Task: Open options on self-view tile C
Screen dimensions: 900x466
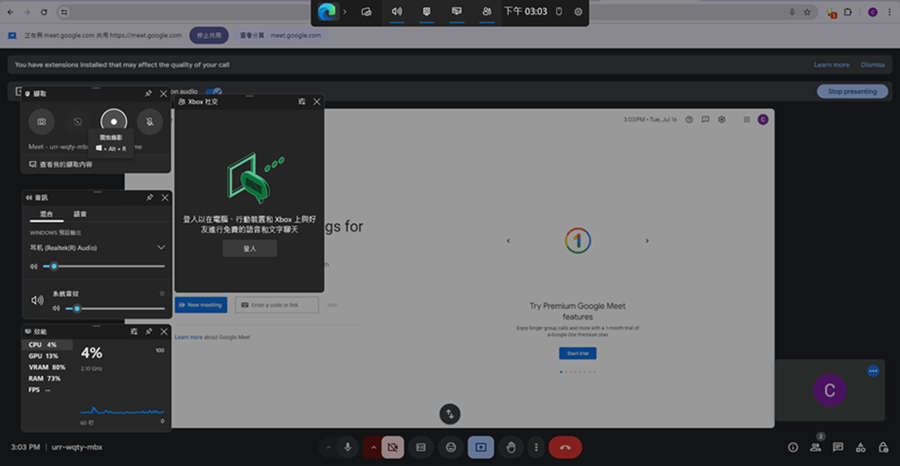Action: coord(873,371)
